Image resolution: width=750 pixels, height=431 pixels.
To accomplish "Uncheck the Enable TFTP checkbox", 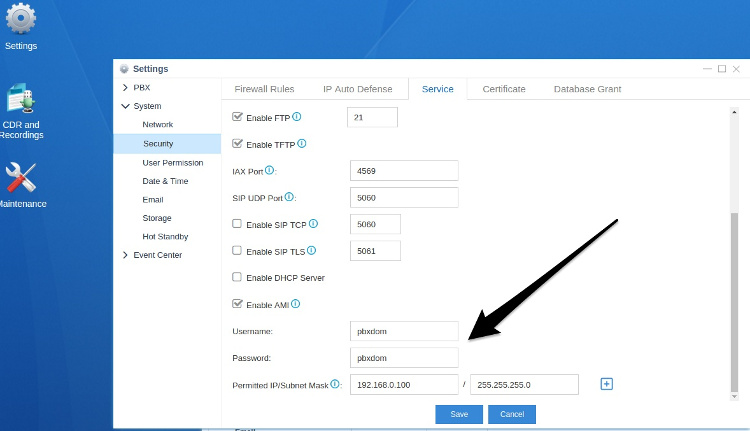I will [x=237, y=144].
